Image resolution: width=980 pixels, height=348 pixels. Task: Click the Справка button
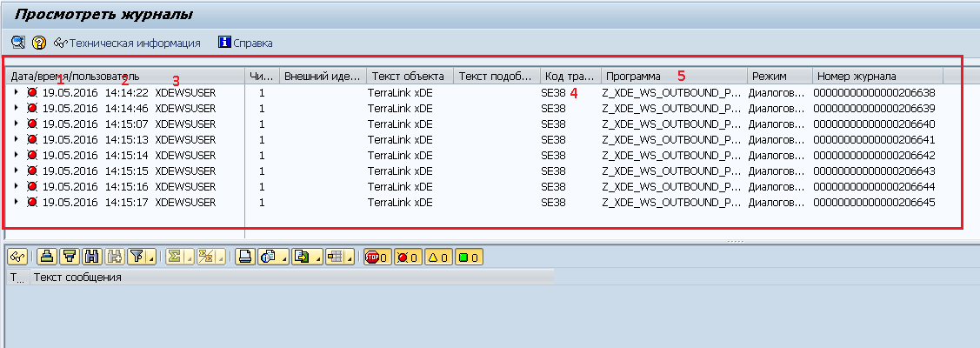[x=245, y=42]
